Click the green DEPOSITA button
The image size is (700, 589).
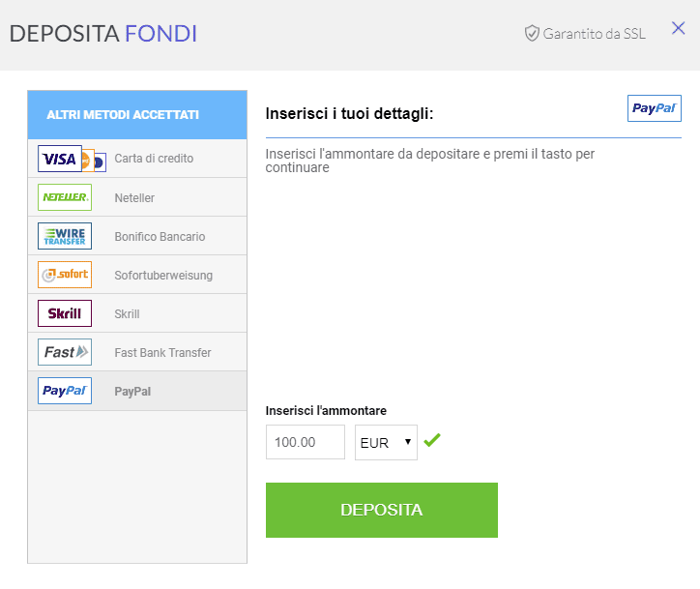pos(382,510)
